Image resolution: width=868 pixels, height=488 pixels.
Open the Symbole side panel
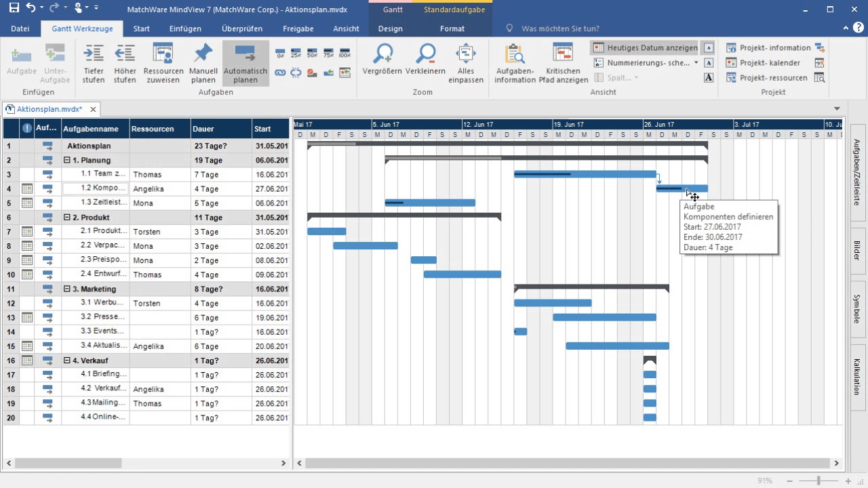(857, 308)
